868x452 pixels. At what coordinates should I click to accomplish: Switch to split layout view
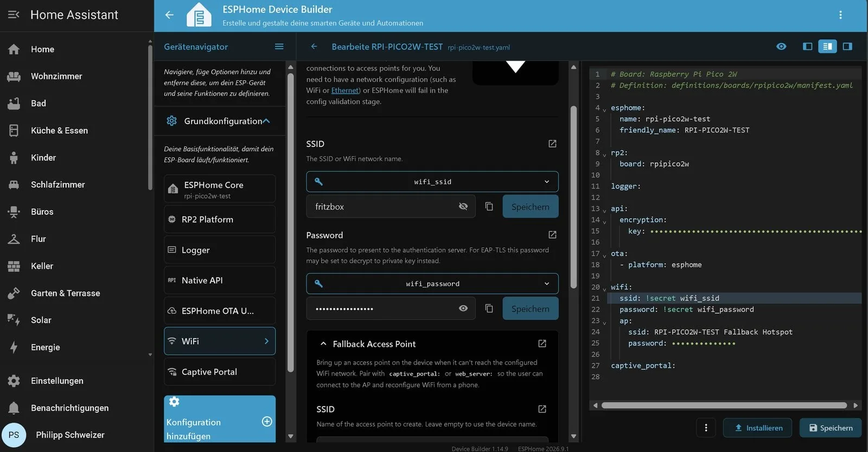(x=827, y=47)
